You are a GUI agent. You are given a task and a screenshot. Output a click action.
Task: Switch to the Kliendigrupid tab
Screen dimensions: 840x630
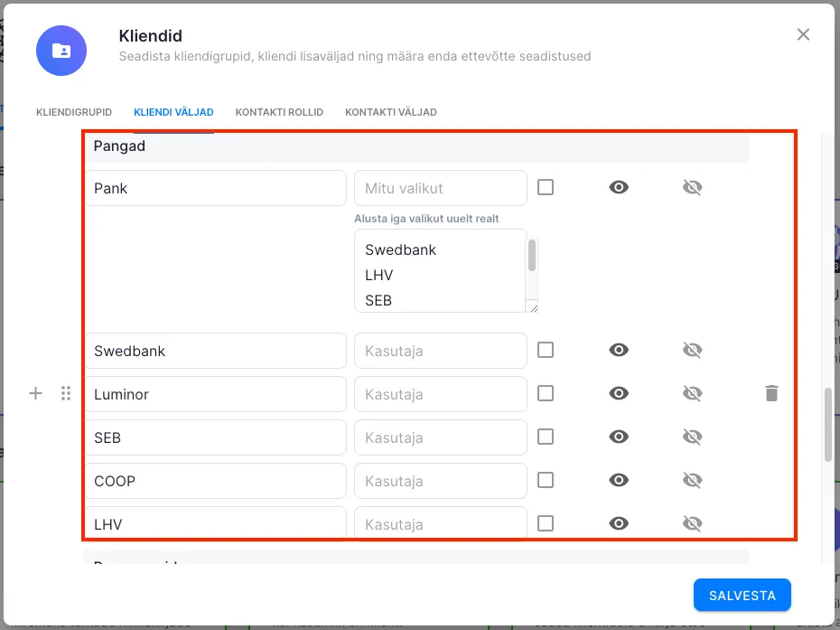(x=74, y=112)
